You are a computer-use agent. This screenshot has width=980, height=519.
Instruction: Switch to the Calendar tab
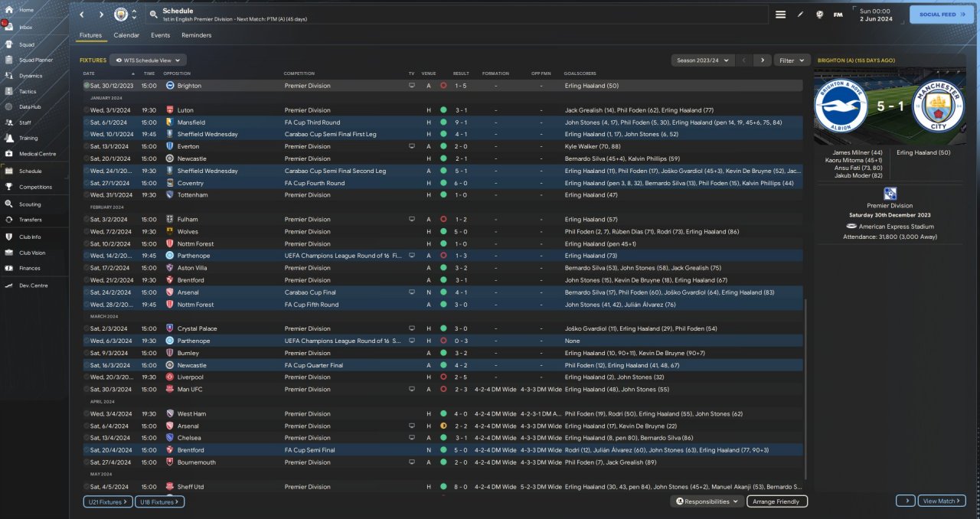point(126,35)
